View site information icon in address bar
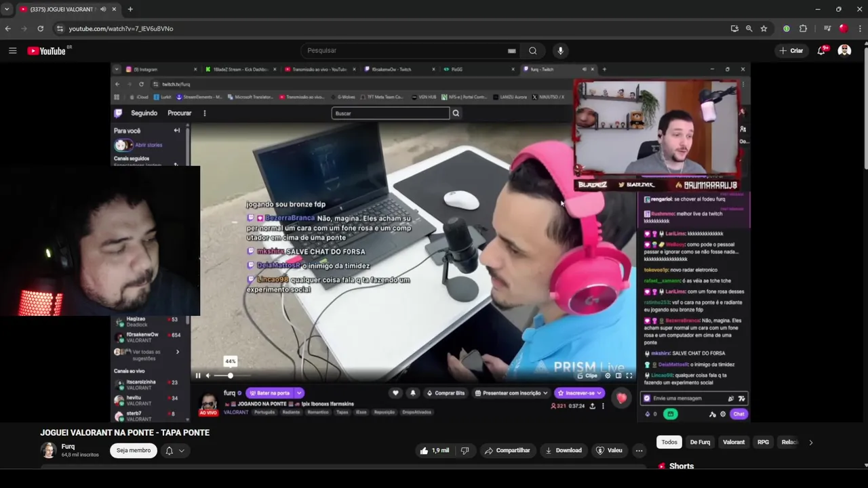Viewport: 868px width, 488px height. [x=60, y=28]
